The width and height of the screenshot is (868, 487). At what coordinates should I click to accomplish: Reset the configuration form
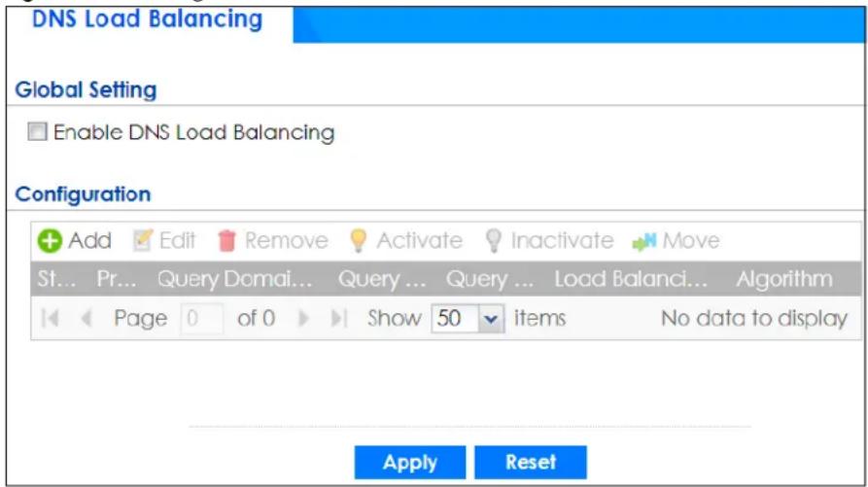point(531,462)
